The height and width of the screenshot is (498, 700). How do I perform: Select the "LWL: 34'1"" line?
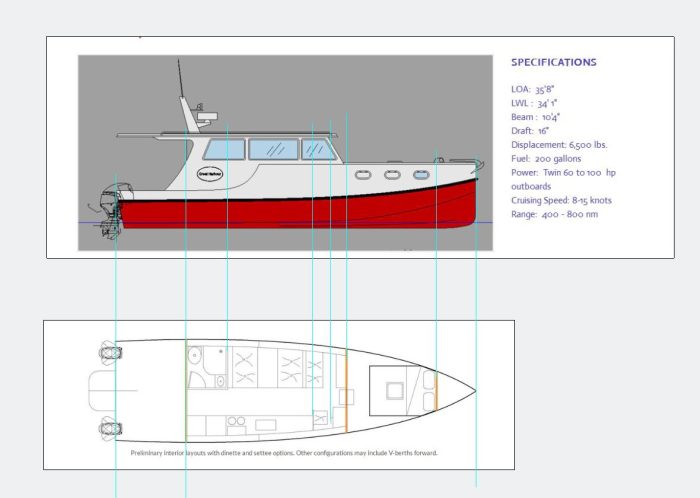tap(534, 103)
